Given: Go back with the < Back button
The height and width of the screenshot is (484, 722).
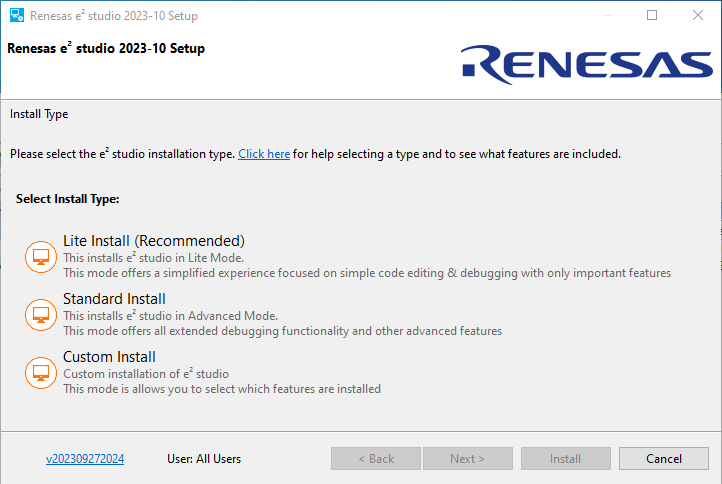Looking at the screenshot, I should coord(376,459).
